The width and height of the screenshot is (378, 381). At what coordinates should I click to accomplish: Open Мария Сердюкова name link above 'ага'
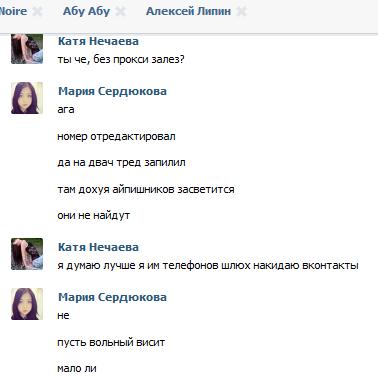click(x=112, y=91)
